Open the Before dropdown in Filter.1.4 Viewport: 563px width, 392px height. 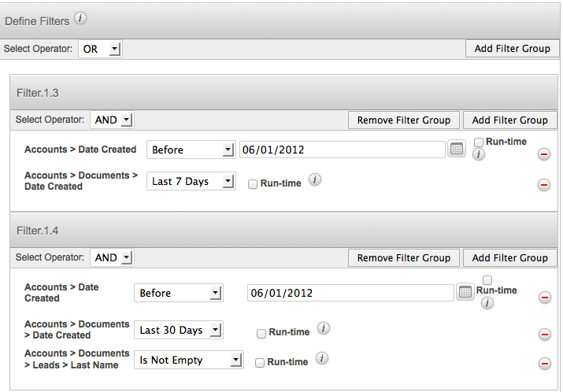(179, 293)
